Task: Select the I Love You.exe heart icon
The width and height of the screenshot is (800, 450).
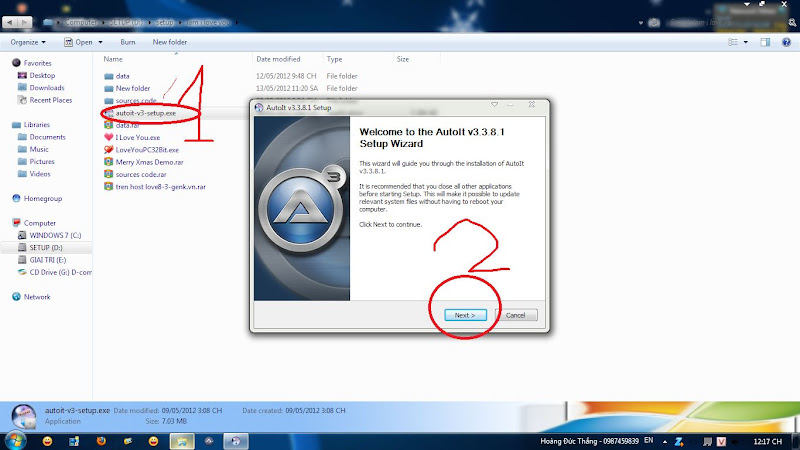Action: pyautogui.click(x=108, y=138)
